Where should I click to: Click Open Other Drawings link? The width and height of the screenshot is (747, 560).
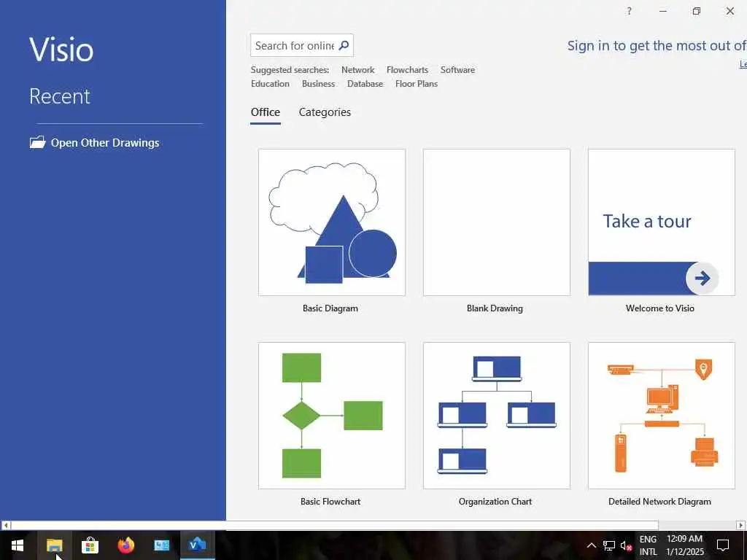tap(105, 143)
